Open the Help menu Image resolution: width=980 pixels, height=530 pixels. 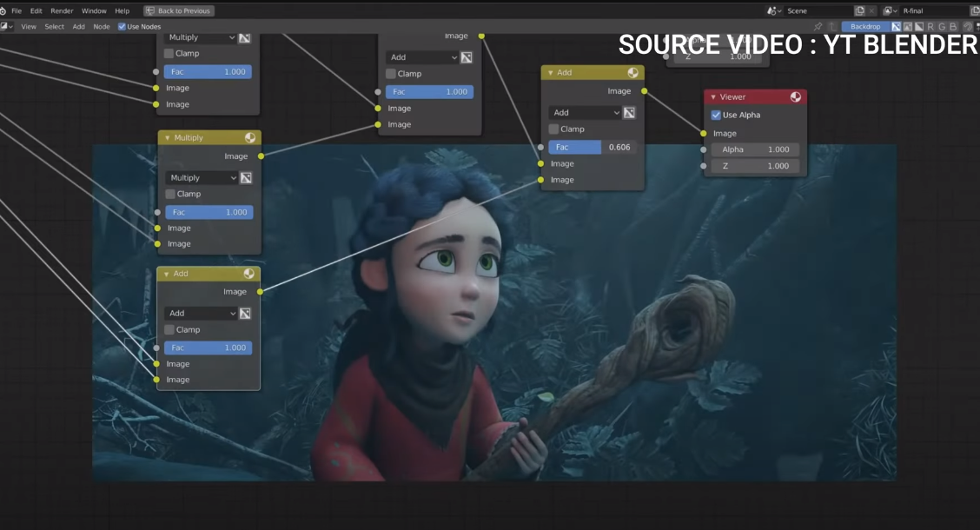(122, 10)
